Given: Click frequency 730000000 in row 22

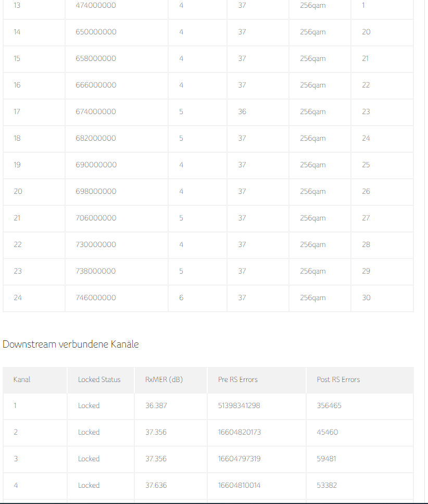Looking at the screenshot, I should coord(96,244).
